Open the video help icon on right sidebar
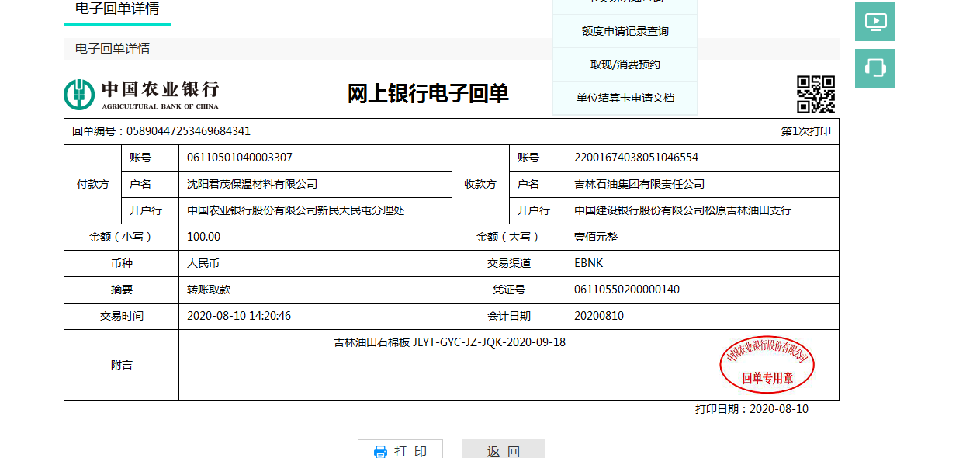 click(875, 22)
